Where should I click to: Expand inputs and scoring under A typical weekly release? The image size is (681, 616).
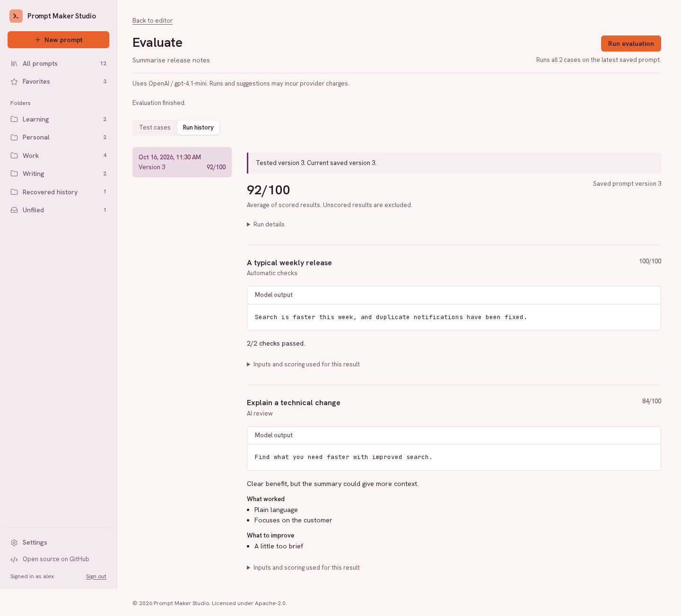click(x=303, y=364)
